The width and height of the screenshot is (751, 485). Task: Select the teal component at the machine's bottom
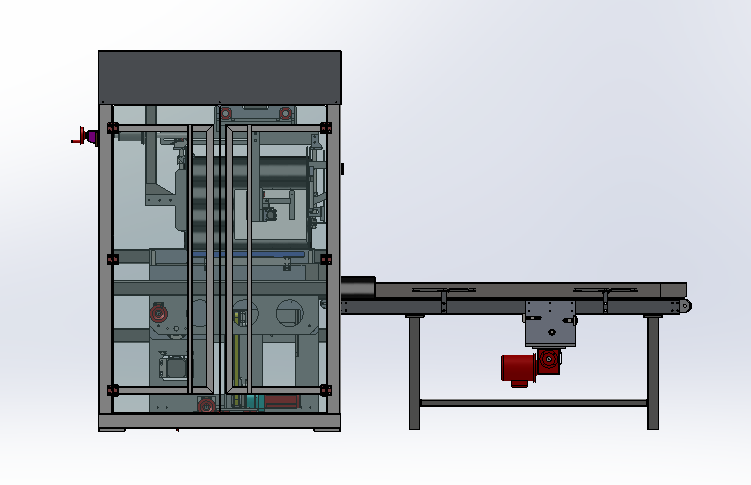coord(255,402)
